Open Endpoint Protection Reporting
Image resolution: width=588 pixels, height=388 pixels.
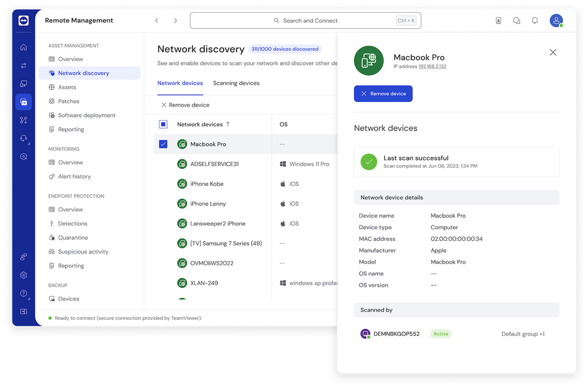tap(89, 266)
